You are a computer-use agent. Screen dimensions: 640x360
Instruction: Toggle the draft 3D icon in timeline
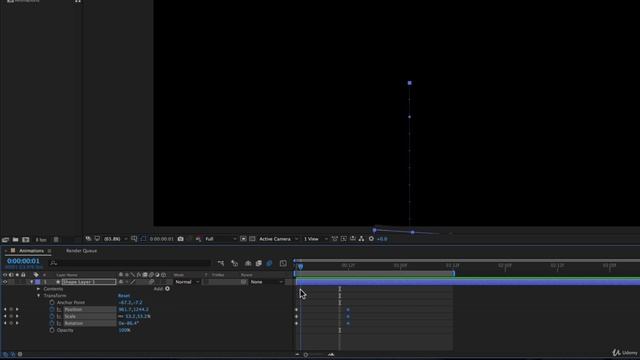[x=234, y=263]
